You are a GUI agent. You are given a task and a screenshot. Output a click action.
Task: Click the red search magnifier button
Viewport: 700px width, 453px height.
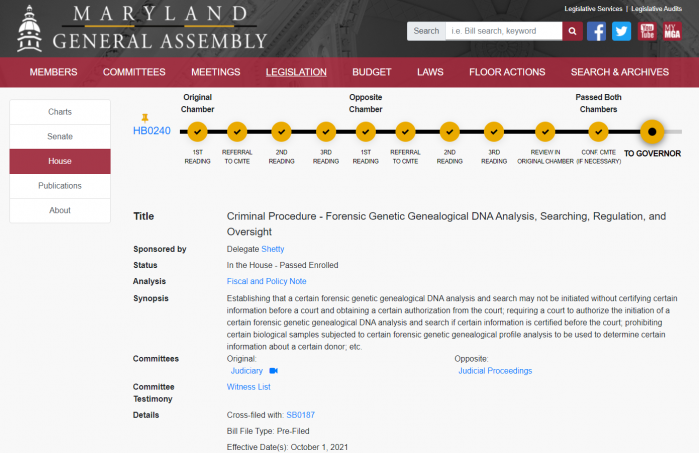pyautogui.click(x=572, y=31)
